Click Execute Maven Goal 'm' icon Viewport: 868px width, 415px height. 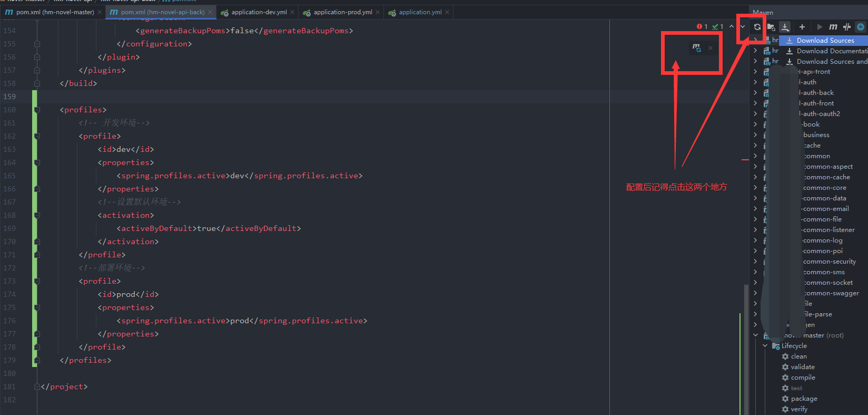pos(833,27)
